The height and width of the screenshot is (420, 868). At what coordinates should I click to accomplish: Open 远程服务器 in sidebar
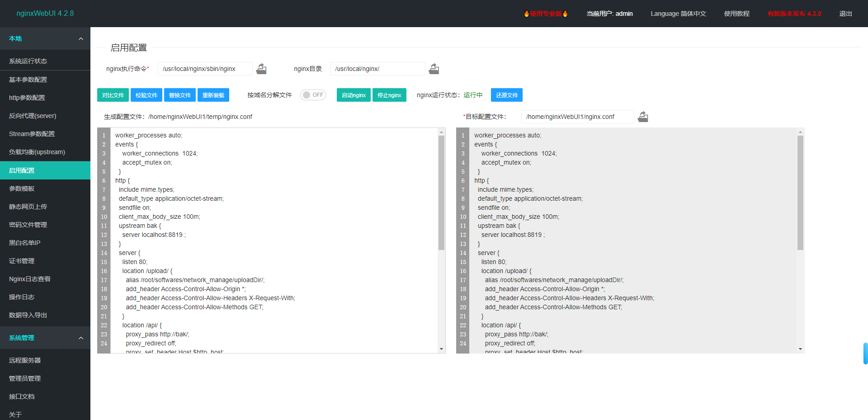pos(45,360)
